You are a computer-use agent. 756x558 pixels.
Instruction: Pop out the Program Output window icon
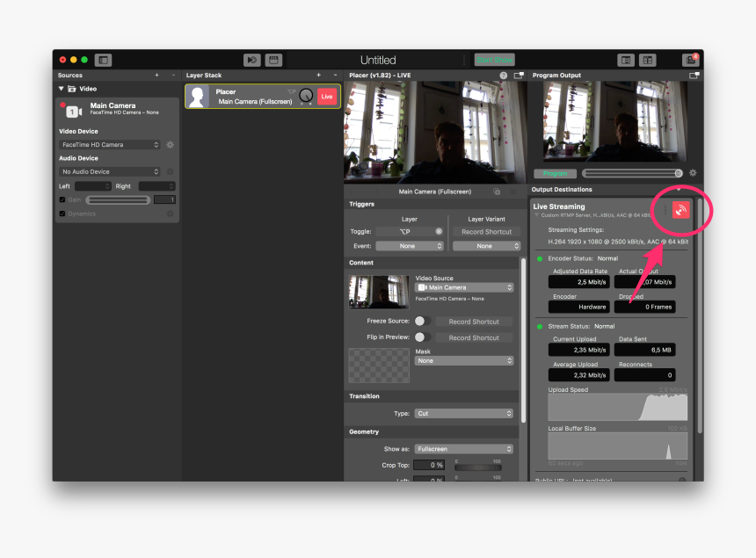[694, 76]
